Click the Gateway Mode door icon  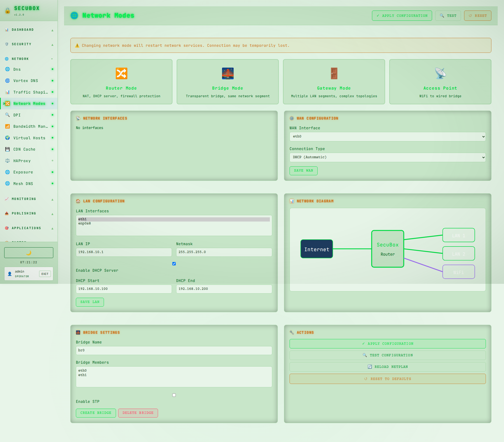click(x=334, y=74)
